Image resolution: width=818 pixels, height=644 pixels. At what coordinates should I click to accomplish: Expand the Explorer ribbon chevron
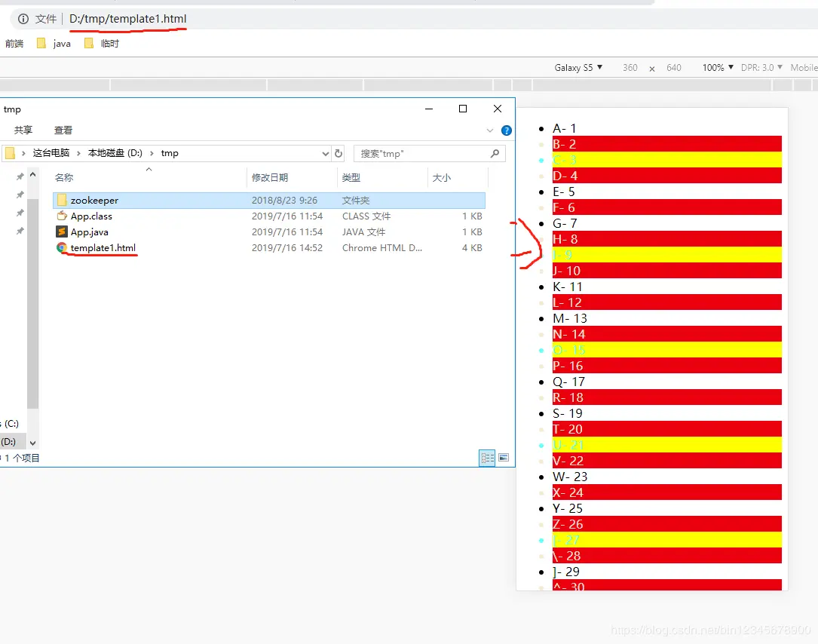[x=489, y=130]
